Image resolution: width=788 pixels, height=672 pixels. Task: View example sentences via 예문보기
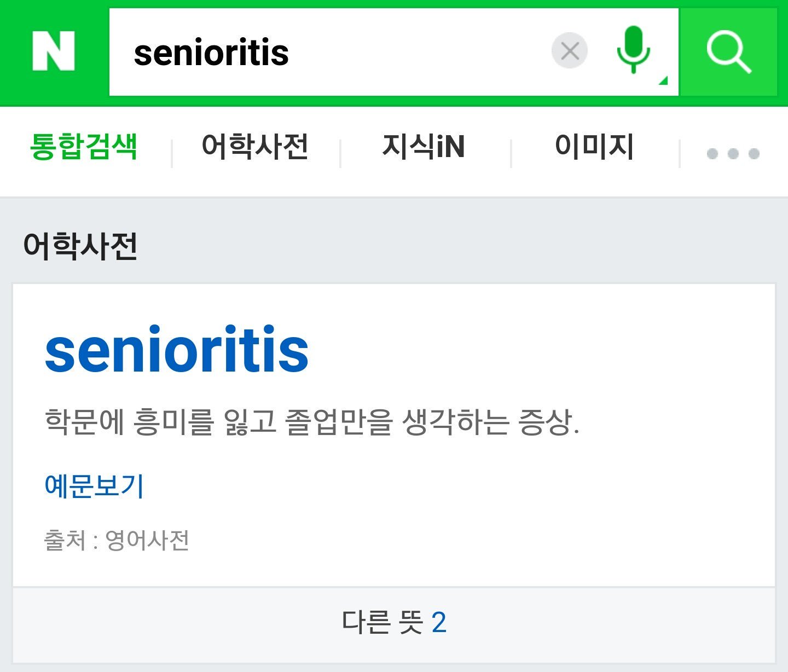(x=94, y=486)
